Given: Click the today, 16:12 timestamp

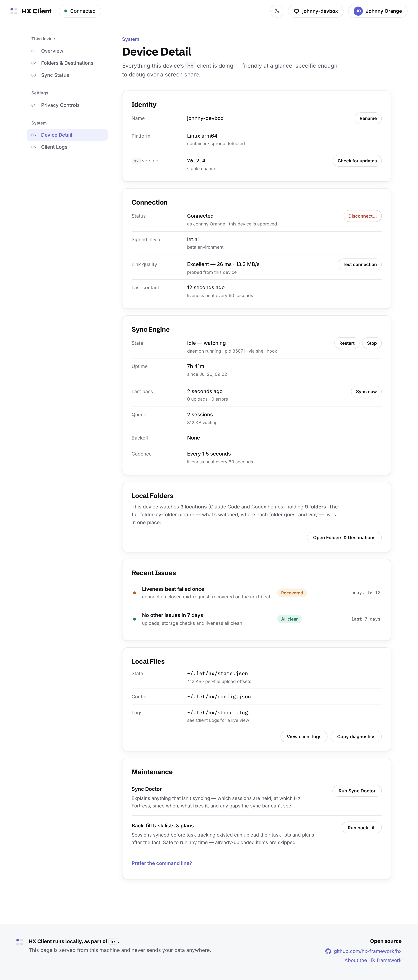Looking at the screenshot, I should (364, 593).
